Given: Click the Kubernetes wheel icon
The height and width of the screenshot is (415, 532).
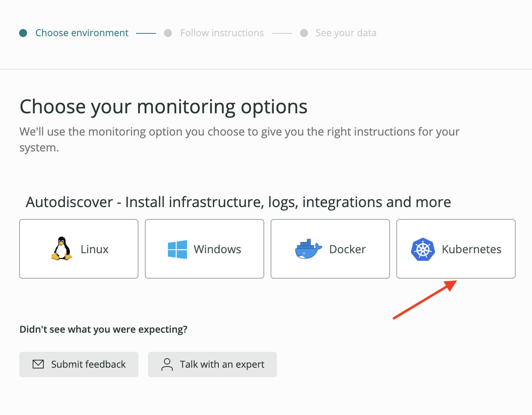Looking at the screenshot, I should click(x=423, y=249).
